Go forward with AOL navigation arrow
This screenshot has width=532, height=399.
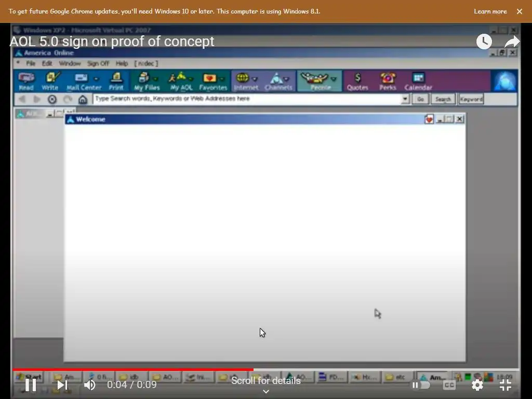[37, 99]
